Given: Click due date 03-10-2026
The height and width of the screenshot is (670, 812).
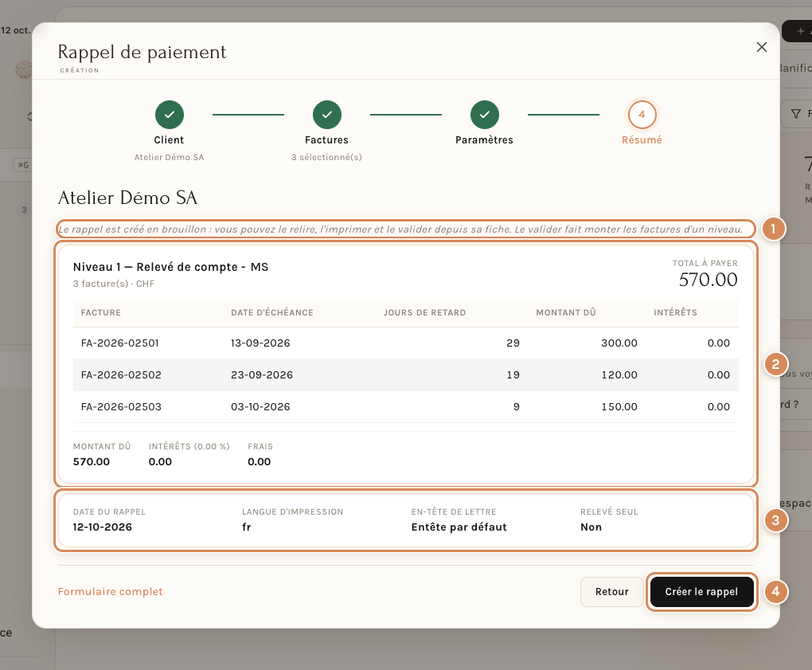Looking at the screenshot, I should click(260, 407).
